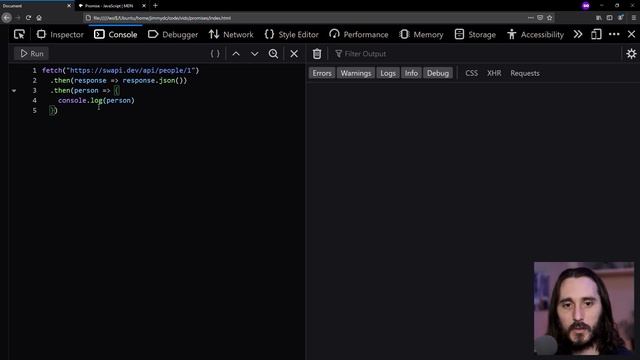Click the address bar URL
Viewport: 640px width, 360px height.
pos(162,18)
